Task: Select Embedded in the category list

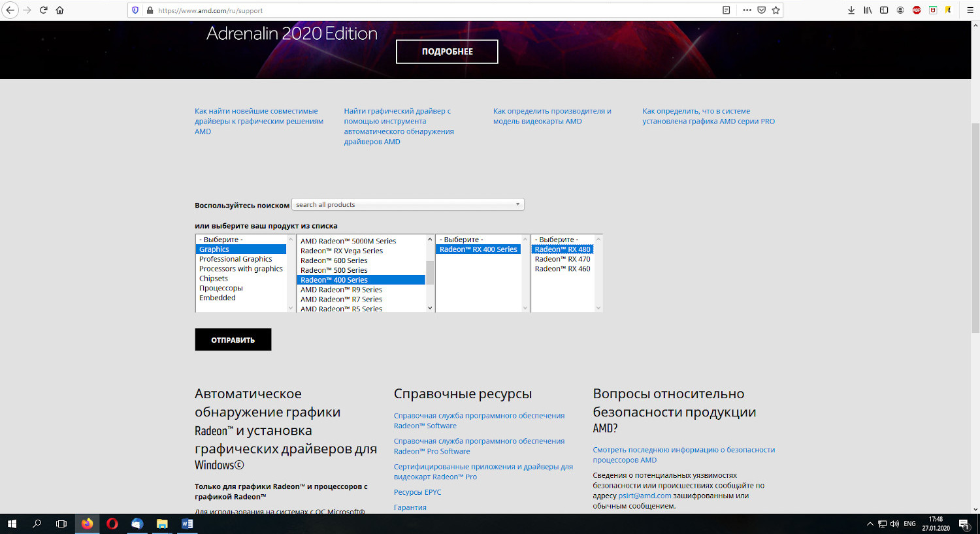Action: (240, 298)
